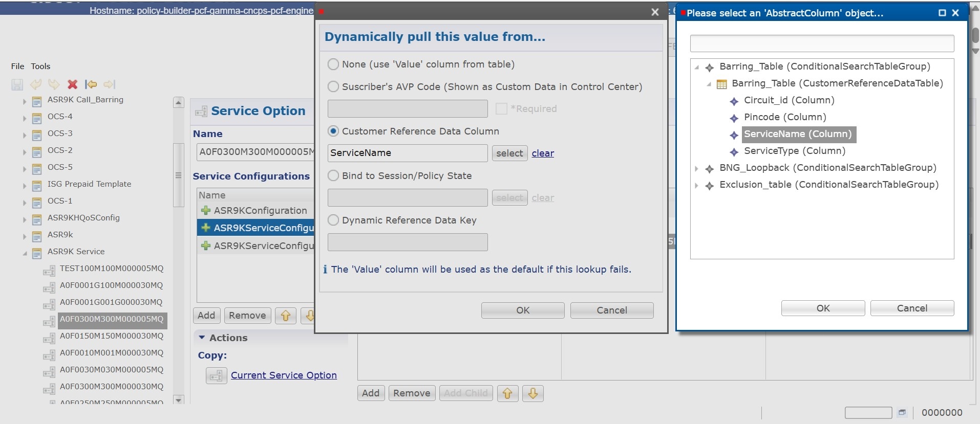Click the red X delete toolbar icon
980x424 pixels.
[x=73, y=84]
